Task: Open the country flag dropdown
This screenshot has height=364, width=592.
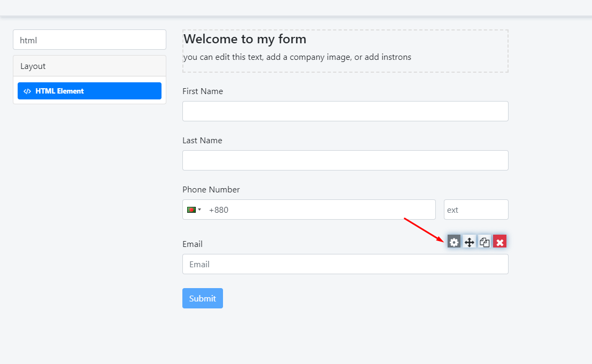Action: point(194,210)
